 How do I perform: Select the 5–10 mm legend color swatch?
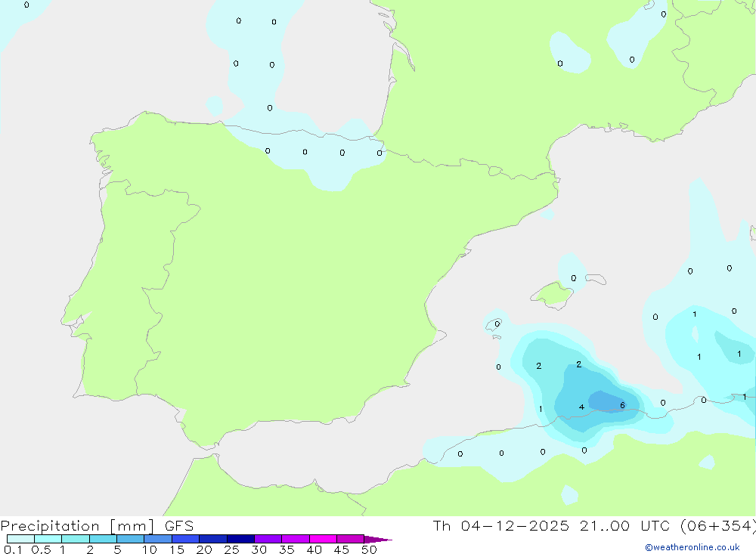pyautogui.click(x=130, y=539)
